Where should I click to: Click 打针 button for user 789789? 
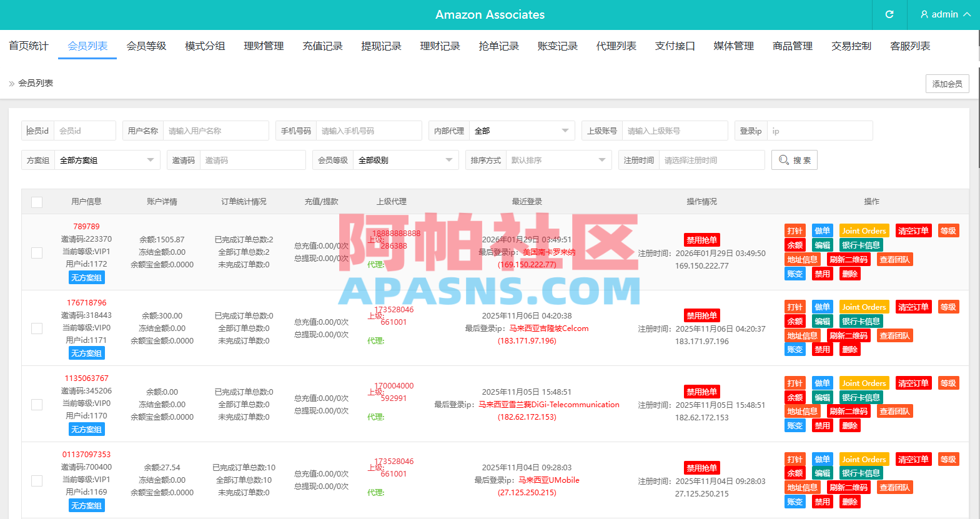(x=794, y=230)
